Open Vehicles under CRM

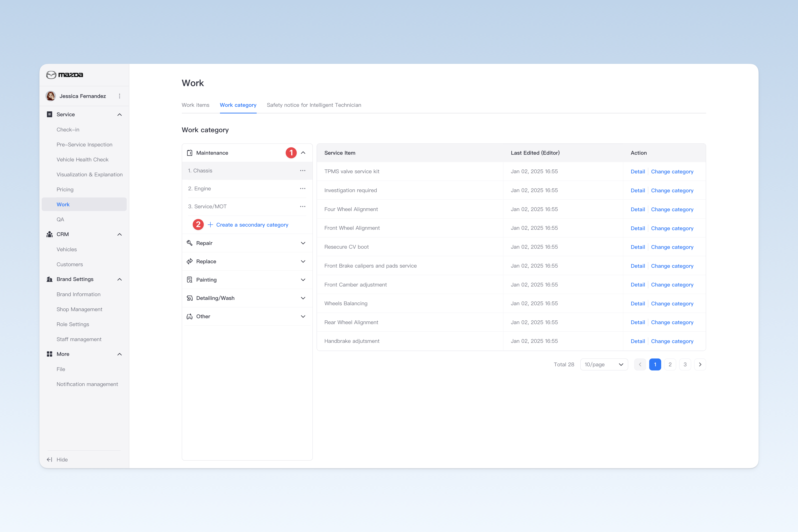pos(66,249)
